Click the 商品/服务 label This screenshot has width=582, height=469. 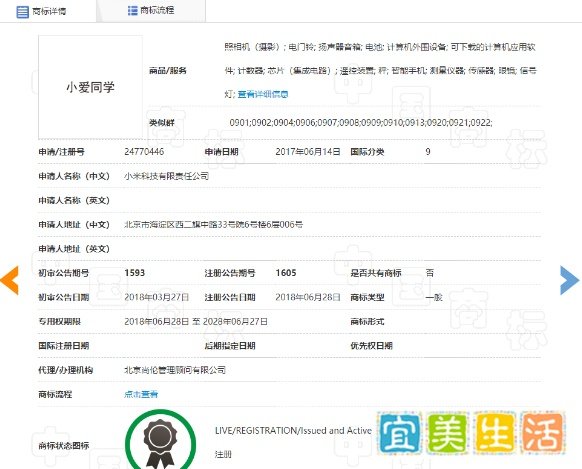(168, 70)
